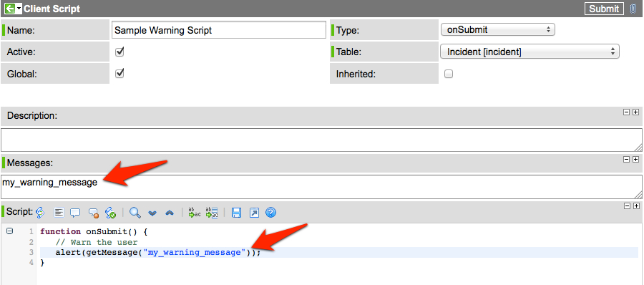Click the Uncomment selected code icon
Viewport: 644px width, 285px height.
pyautogui.click(x=94, y=213)
